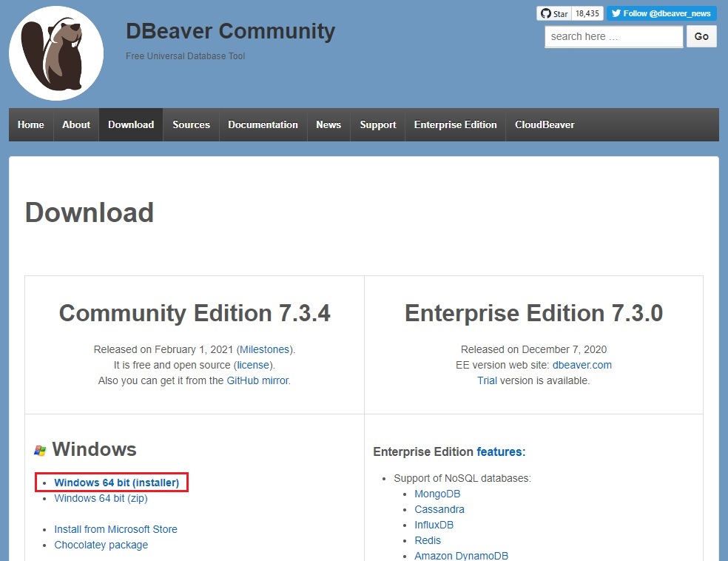This screenshot has height=561, width=728.
Task: Download Windows 64 bit (zip)
Action: [101, 498]
